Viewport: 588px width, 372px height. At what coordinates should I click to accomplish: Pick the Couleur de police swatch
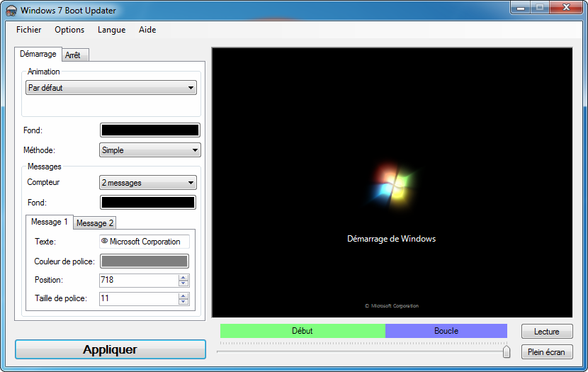click(x=145, y=261)
